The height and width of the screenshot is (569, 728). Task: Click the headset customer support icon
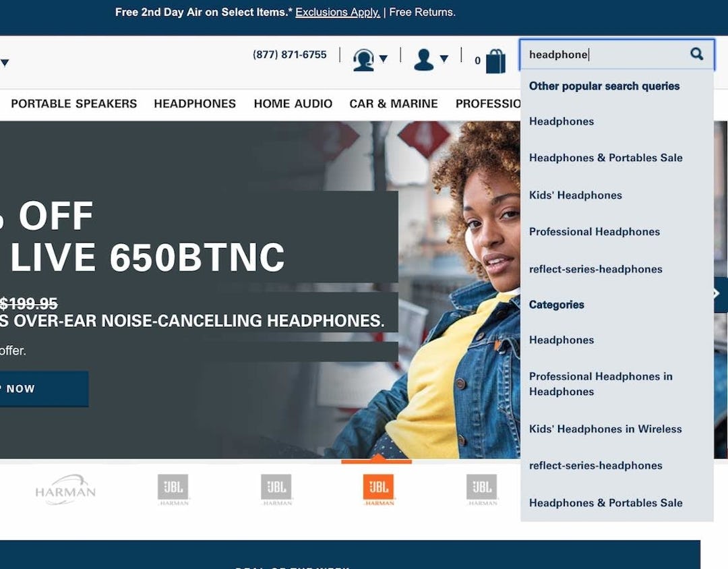point(363,59)
